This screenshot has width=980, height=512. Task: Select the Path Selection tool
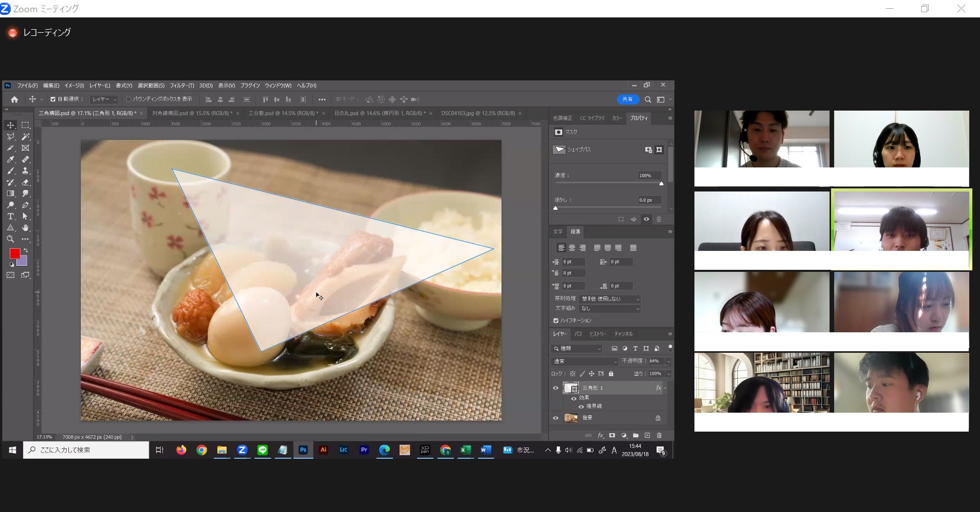(25, 217)
